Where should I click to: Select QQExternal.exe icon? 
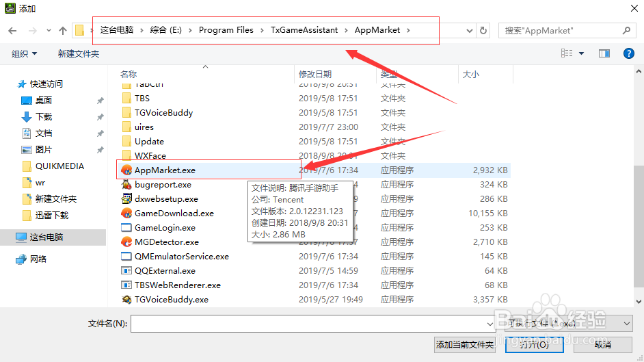[126, 271]
